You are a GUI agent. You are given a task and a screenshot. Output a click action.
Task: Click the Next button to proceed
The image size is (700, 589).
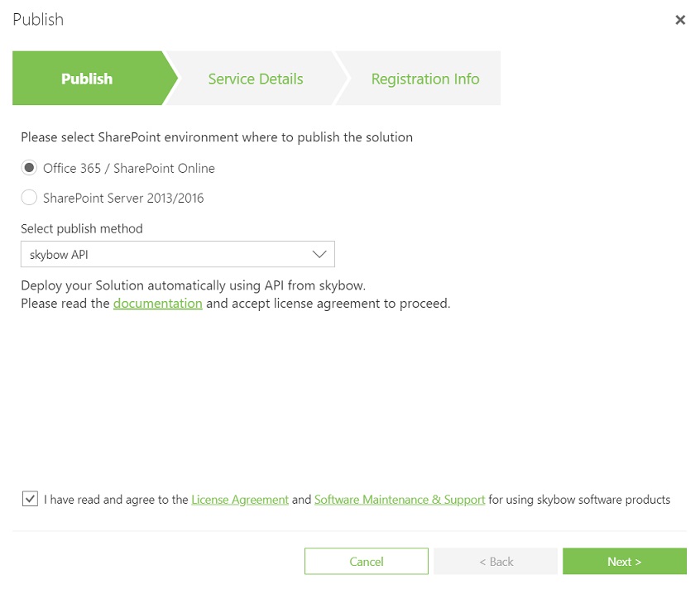tap(625, 561)
